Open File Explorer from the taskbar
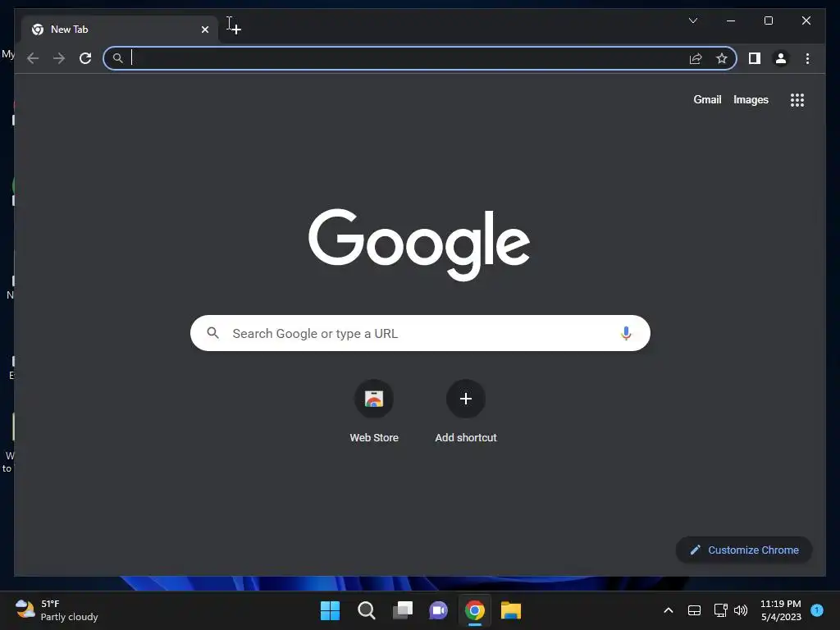This screenshot has height=630, width=840. pyautogui.click(x=511, y=610)
